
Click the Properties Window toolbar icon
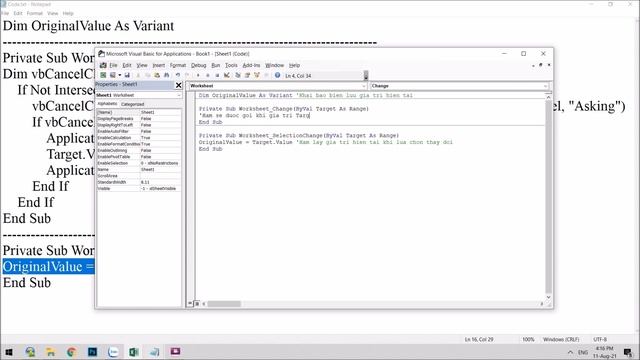click(x=247, y=76)
